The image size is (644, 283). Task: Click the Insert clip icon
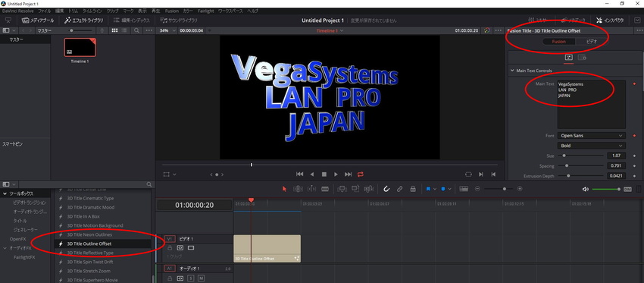(x=342, y=189)
